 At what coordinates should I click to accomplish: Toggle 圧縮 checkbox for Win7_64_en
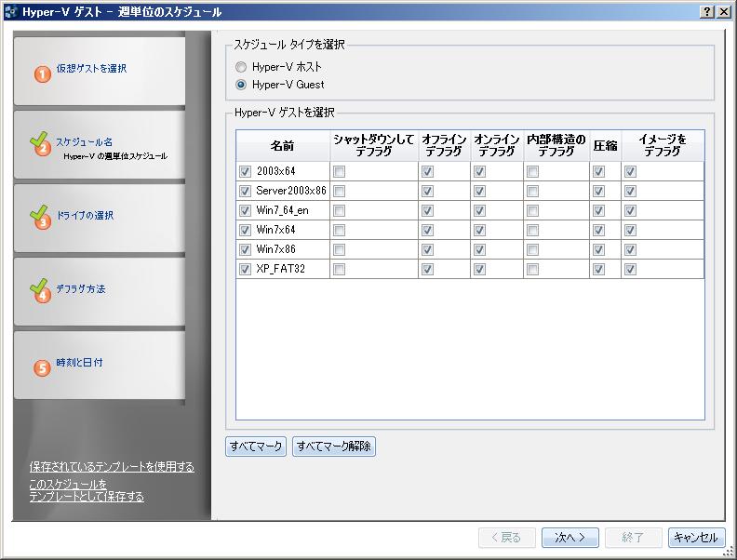click(x=598, y=210)
